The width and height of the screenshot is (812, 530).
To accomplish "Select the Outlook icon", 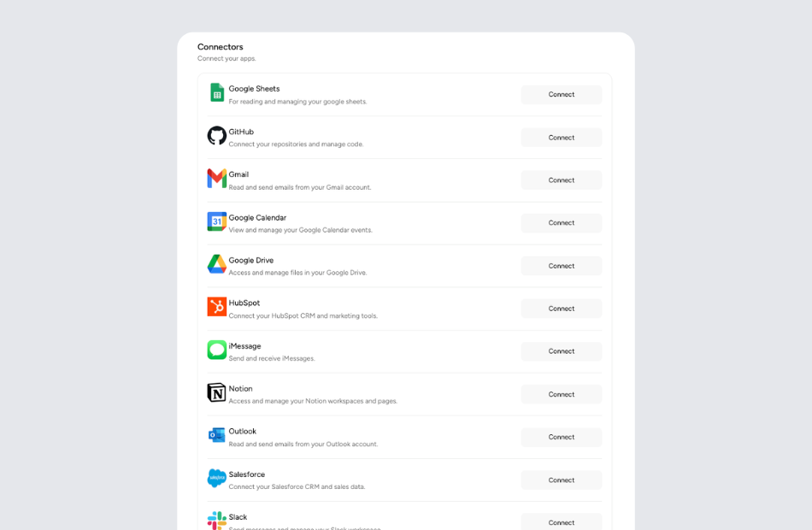I will pyautogui.click(x=216, y=436).
